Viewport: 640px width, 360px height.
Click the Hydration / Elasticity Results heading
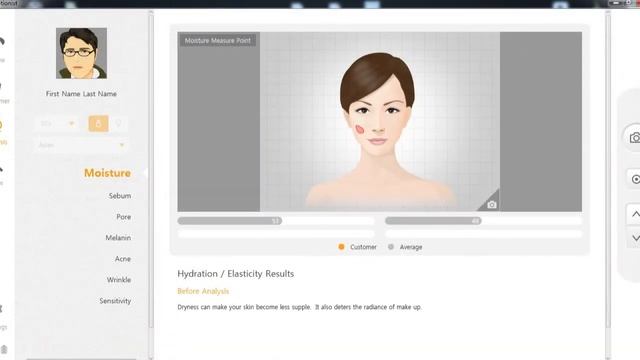point(236,274)
